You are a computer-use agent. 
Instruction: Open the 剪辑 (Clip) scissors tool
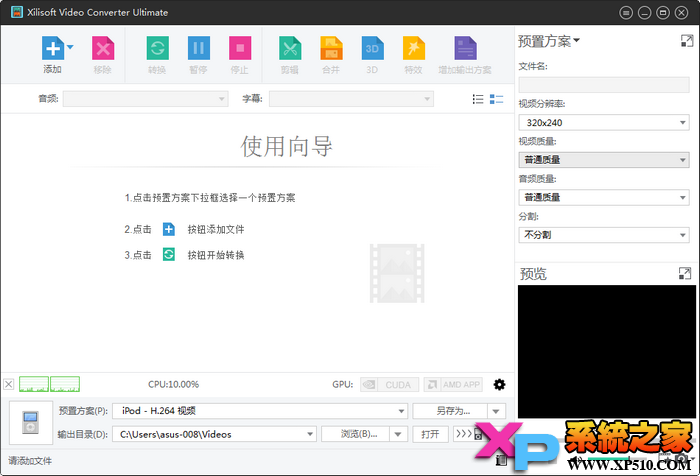coord(290,48)
